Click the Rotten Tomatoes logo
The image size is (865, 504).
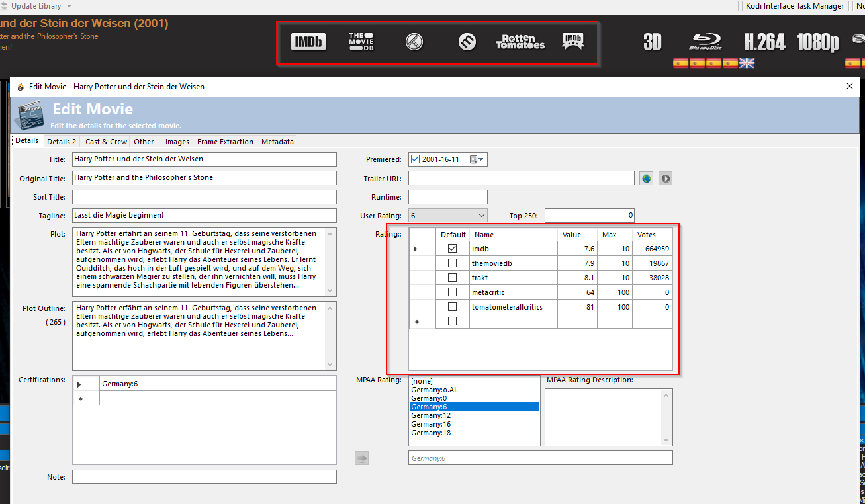(520, 42)
